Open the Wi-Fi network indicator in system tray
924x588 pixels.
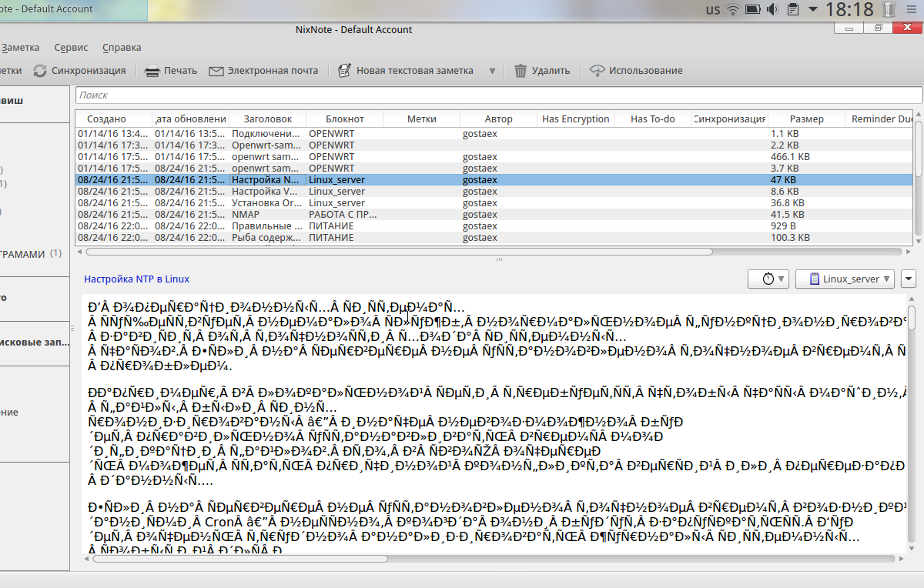[732, 10]
